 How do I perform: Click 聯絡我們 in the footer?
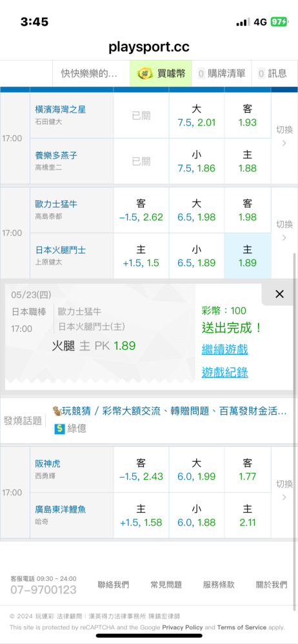tap(113, 585)
